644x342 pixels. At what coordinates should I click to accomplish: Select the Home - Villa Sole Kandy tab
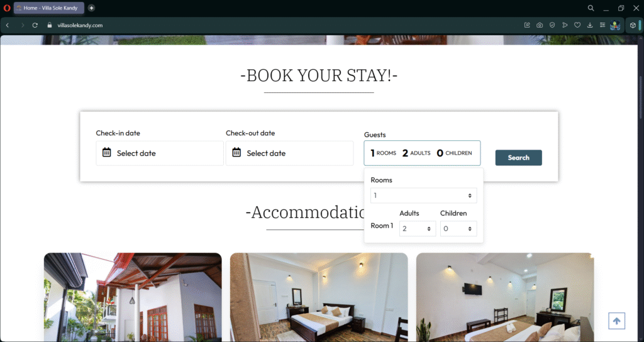pos(49,8)
